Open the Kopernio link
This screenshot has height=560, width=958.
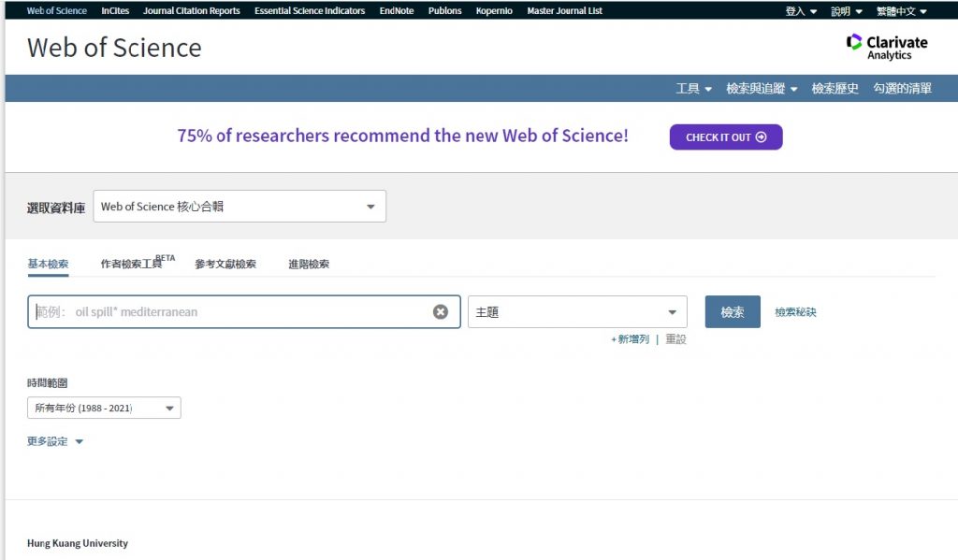tap(494, 10)
